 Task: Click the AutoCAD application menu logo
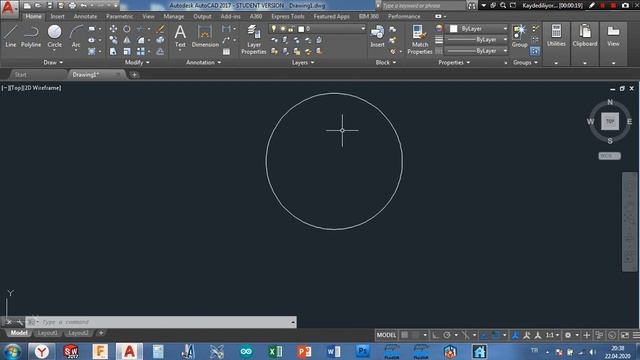tap(8, 8)
